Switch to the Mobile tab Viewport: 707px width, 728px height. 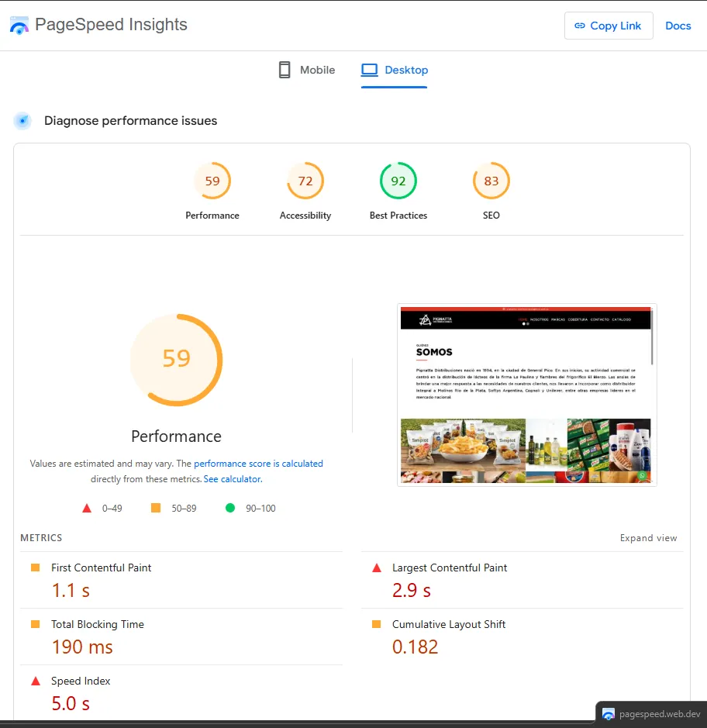click(x=307, y=70)
